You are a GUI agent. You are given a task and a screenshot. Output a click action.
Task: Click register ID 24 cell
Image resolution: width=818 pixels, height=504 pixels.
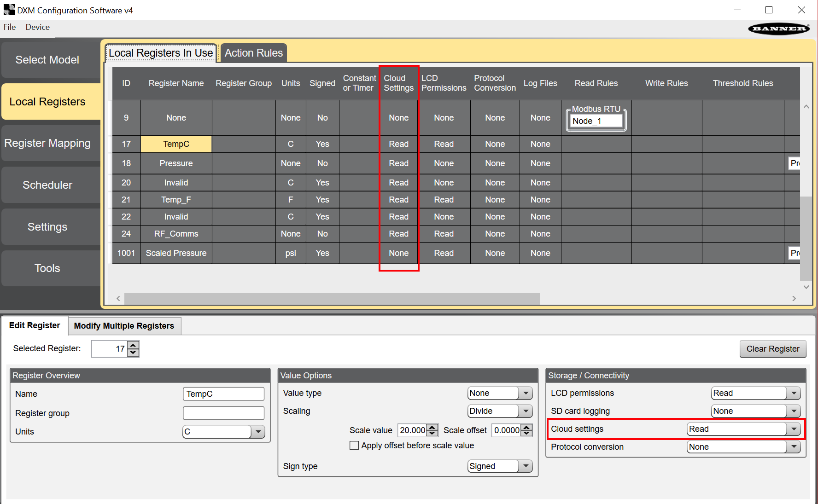pos(126,234)
